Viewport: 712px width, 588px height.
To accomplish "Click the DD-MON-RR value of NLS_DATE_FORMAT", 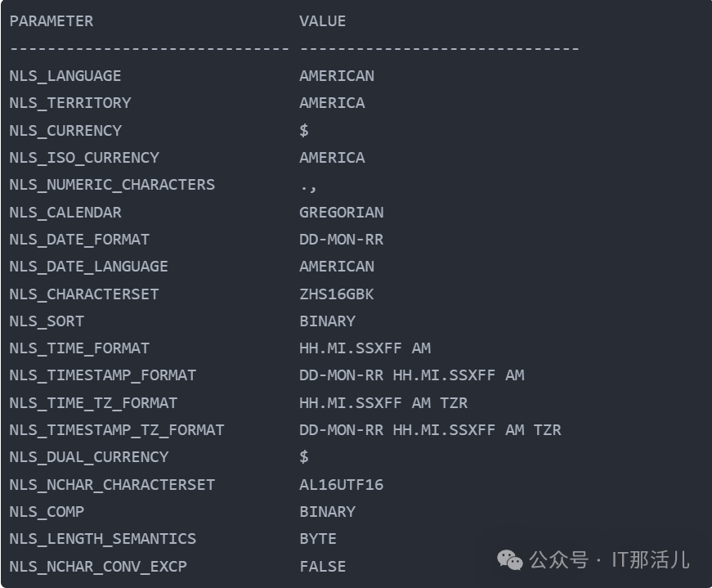I will coord(342,240).
